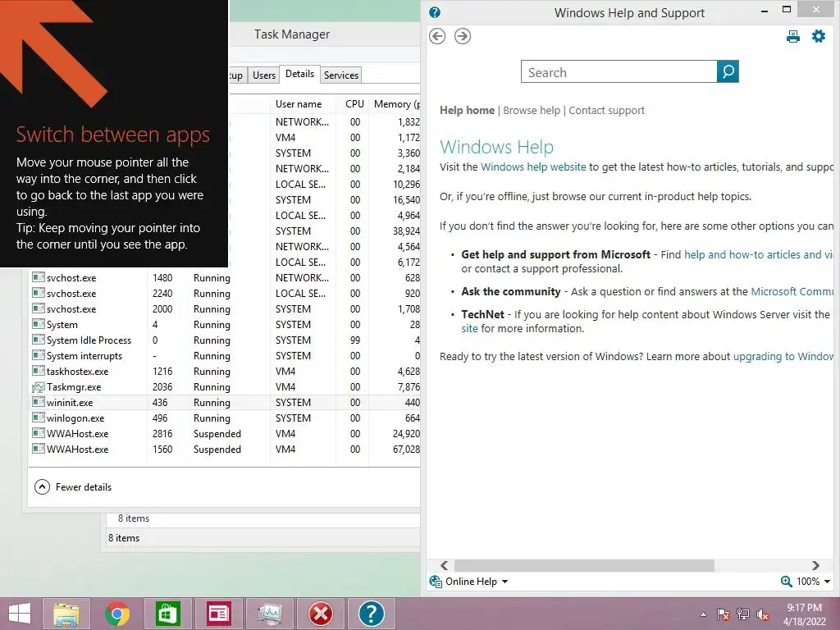840x630 pixels.
Task: Click the Online Help globe icon
Action: coord(436,582)
